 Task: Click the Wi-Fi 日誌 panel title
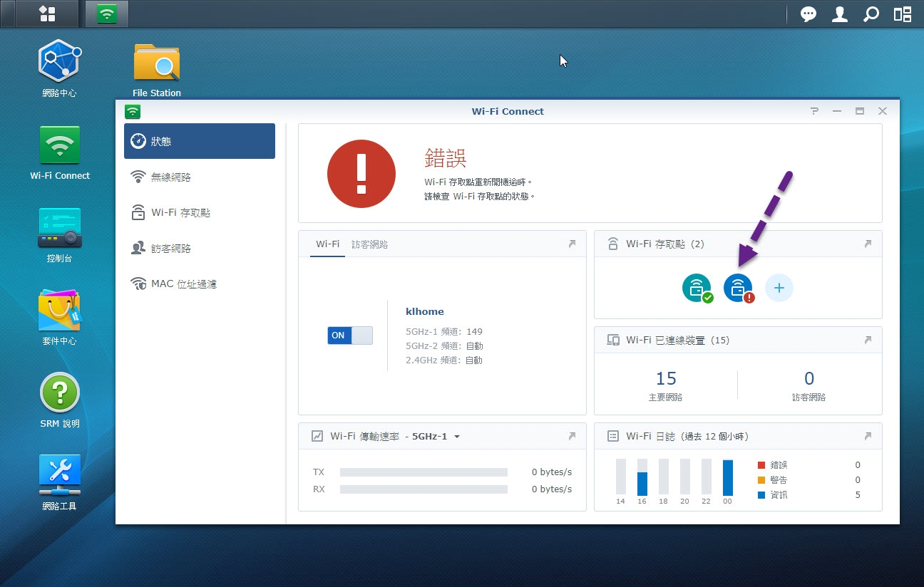click(x=687, y=436)
